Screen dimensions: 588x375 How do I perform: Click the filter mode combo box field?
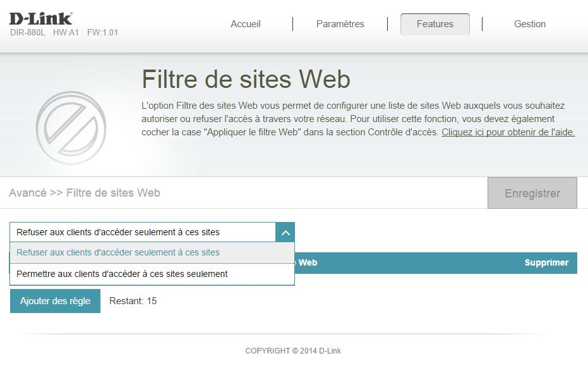[143, 232]
